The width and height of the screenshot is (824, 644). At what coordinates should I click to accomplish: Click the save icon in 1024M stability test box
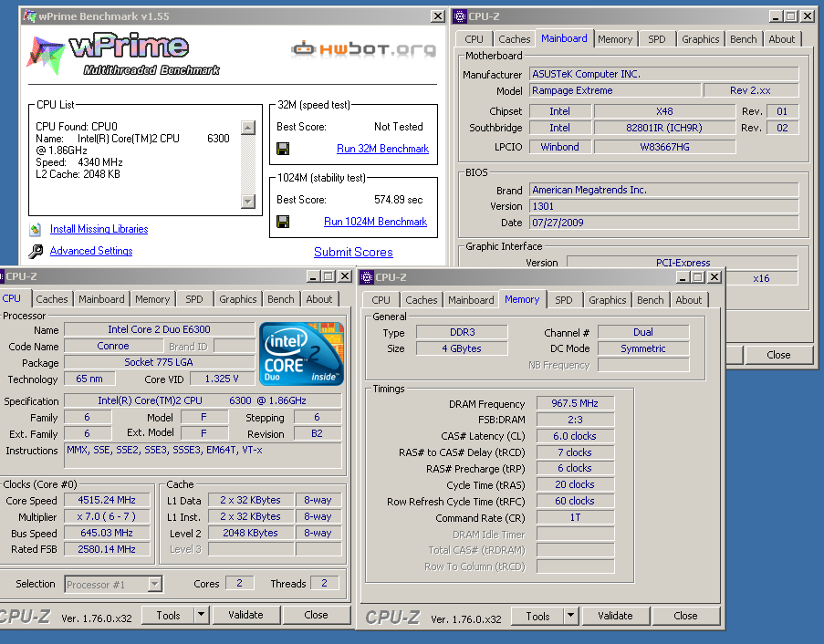[283, 222]
